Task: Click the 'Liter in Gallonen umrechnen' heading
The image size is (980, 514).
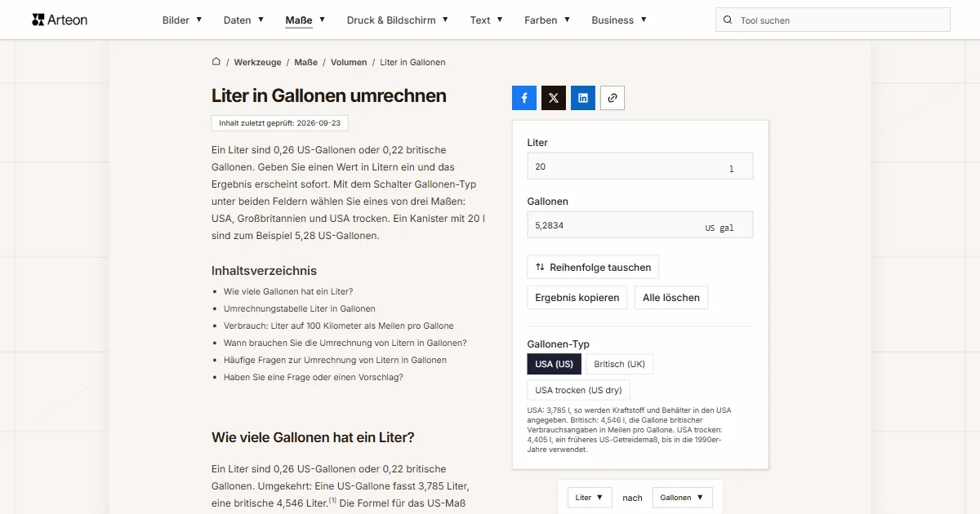Action: [x=329, y=95]
